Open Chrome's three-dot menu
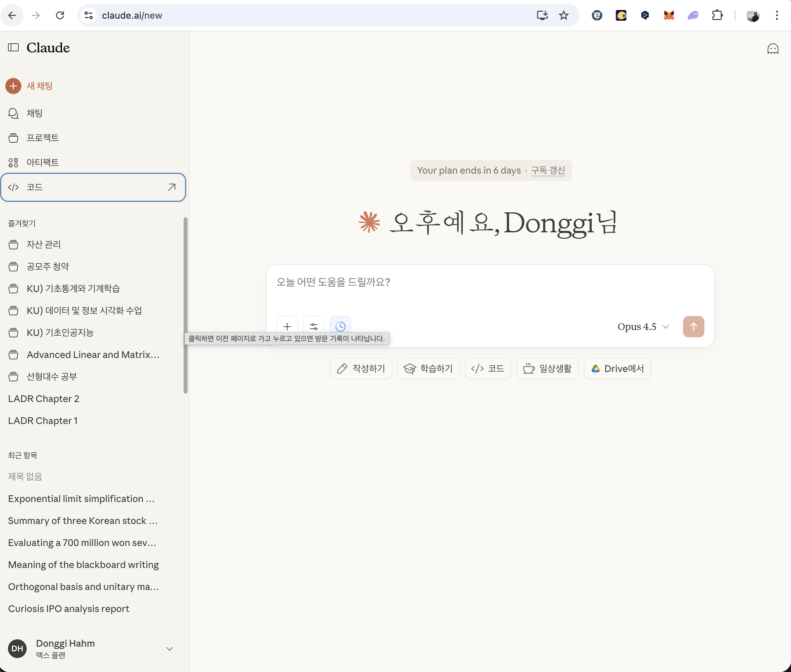 pos(777,15)
